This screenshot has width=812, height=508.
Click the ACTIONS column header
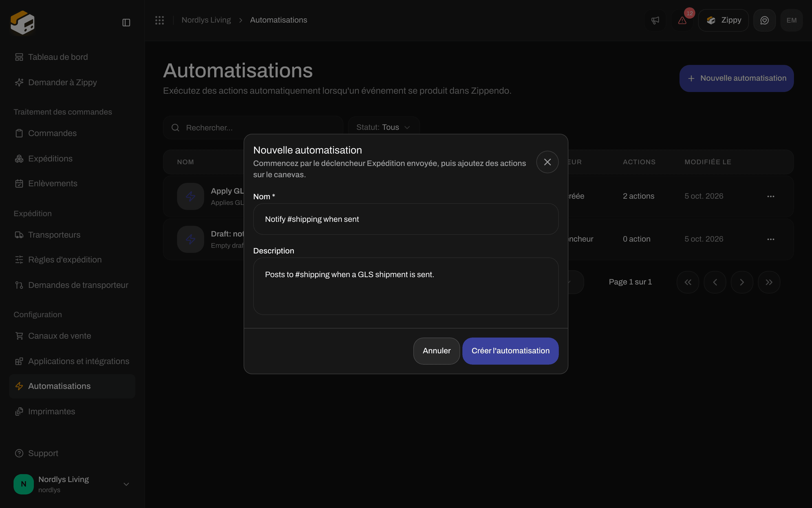coord(639,162)
